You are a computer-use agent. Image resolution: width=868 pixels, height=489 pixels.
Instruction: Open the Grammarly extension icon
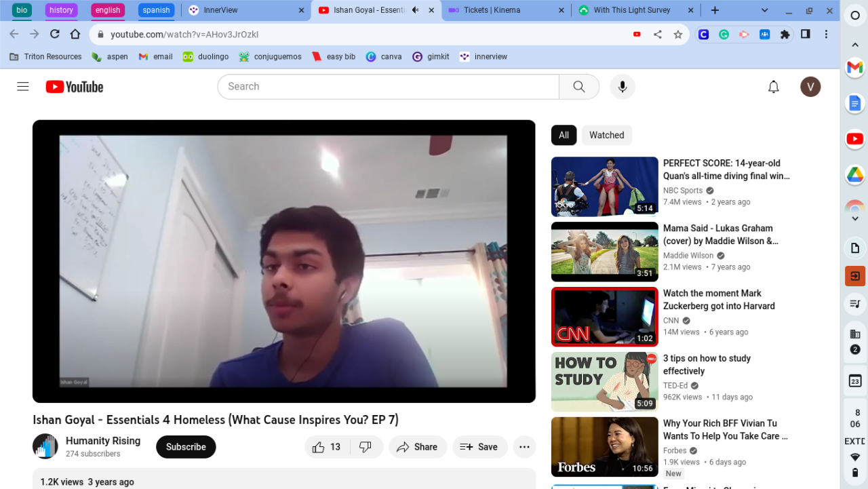pyautogui.click(x=724, y=35)
